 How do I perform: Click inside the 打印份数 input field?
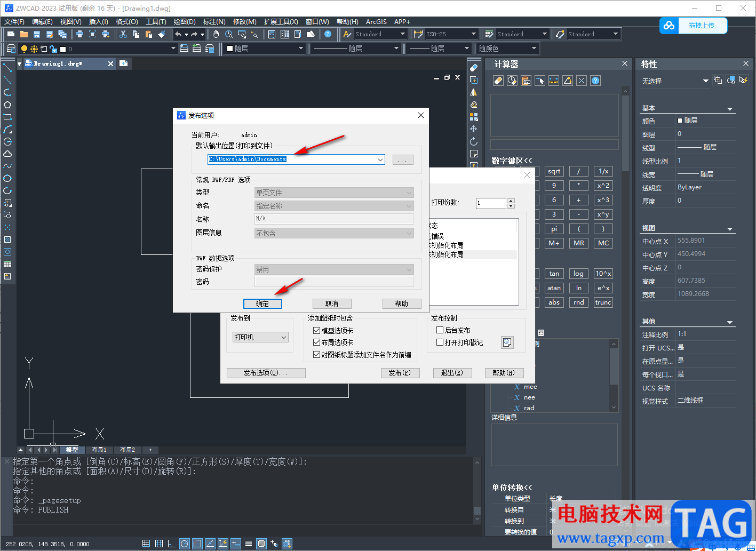491,203
